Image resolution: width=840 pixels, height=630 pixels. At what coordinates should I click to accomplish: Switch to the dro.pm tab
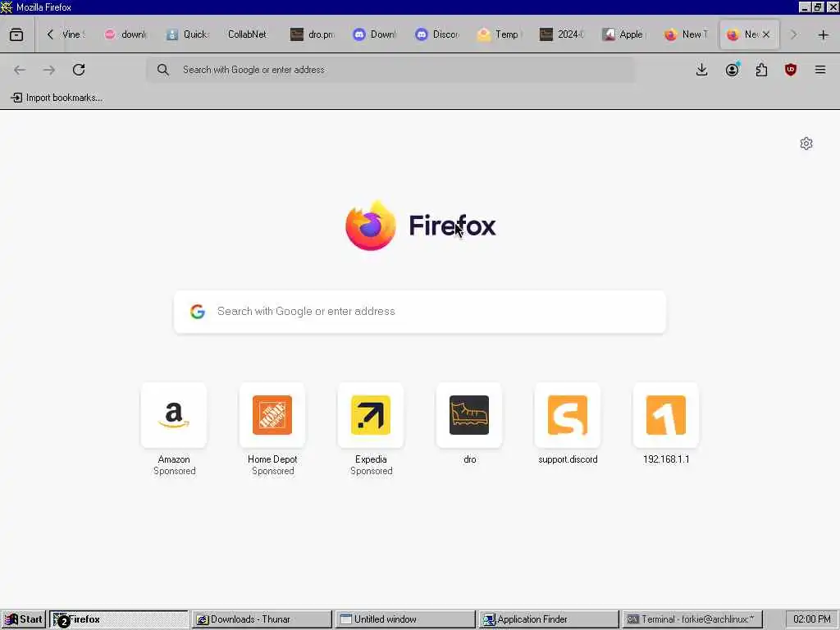313,34
